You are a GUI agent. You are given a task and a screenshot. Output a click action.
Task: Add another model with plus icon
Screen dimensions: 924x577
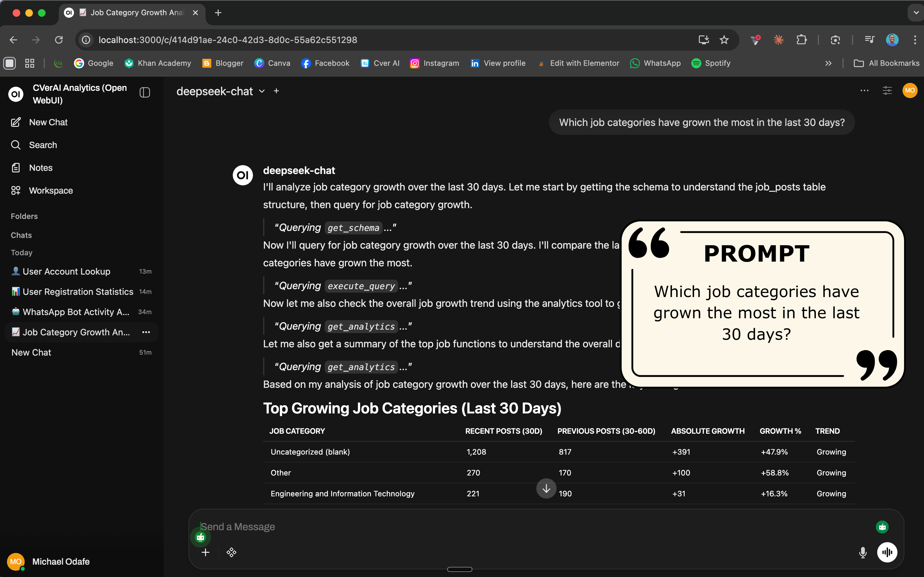276,91
